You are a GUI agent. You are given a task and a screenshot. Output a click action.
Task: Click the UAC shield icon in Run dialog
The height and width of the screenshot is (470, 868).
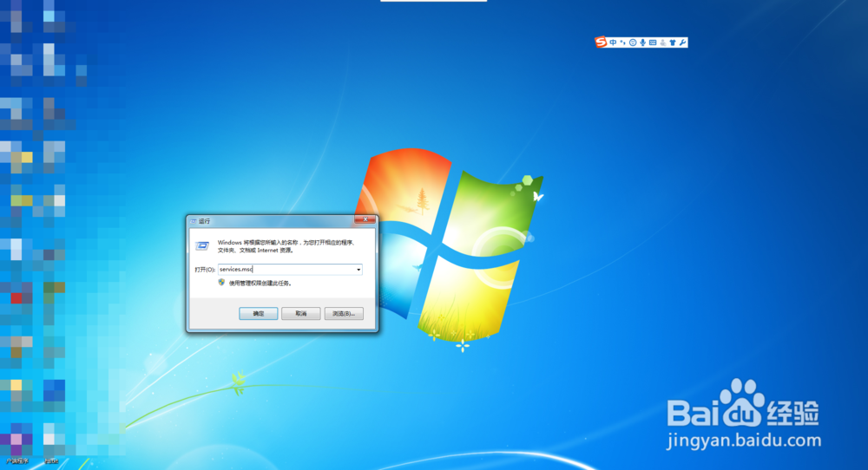tap(221, 283)
